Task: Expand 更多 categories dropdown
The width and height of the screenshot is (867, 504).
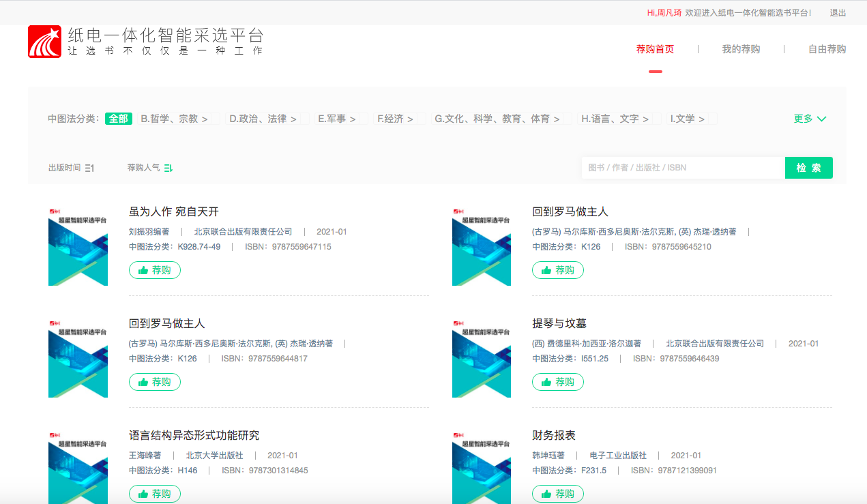Action: [810, 119]
